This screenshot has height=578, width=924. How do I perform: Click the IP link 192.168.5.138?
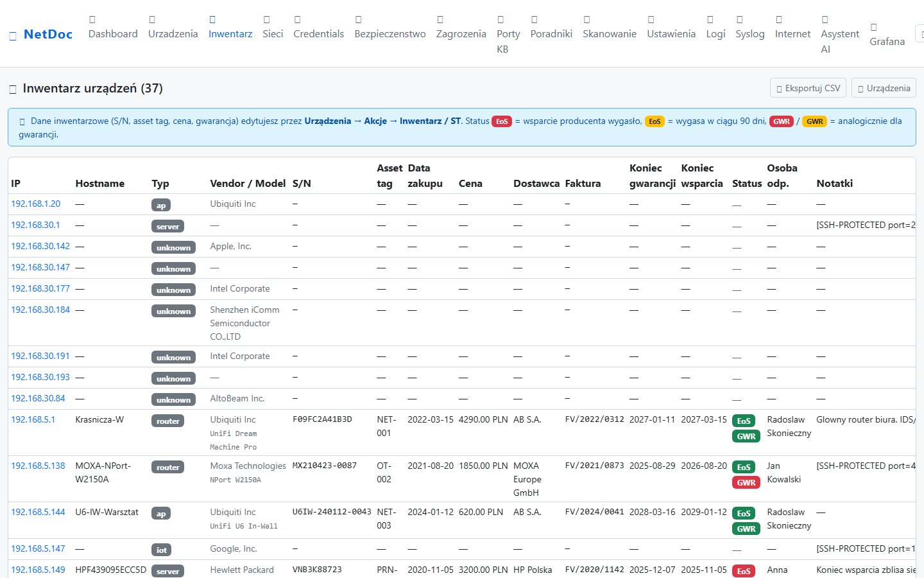tap(38, 466)
